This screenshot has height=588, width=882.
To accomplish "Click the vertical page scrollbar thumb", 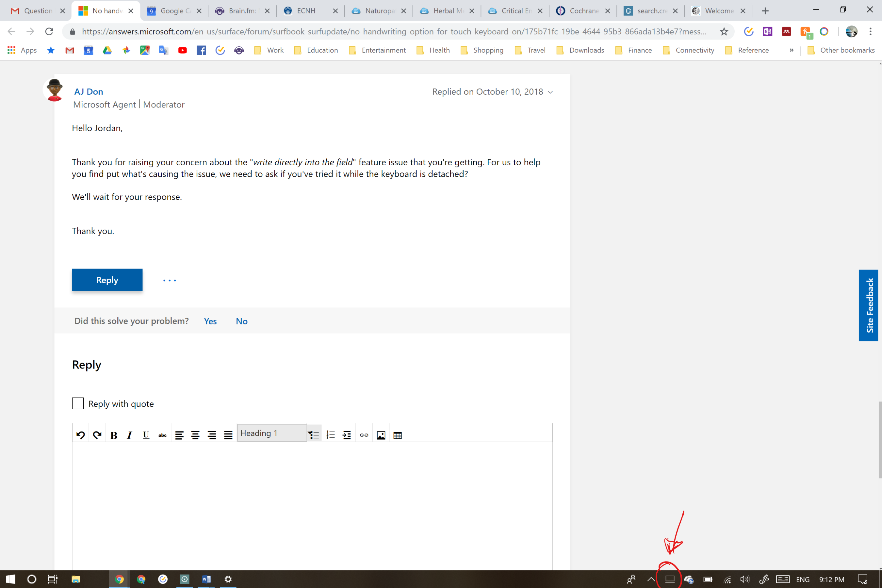I will click(x=879, y=439).
